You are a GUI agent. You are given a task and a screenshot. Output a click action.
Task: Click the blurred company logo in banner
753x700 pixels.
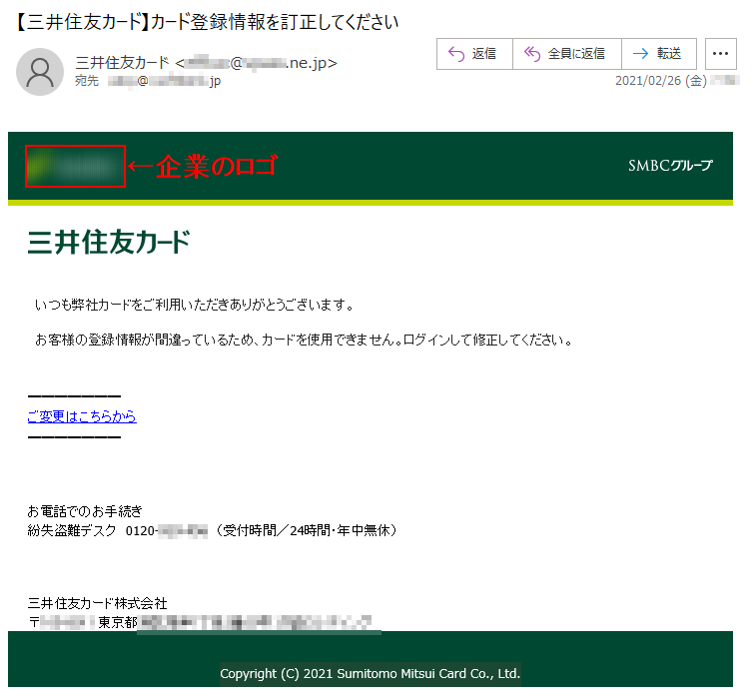click(x=75, y=166)
